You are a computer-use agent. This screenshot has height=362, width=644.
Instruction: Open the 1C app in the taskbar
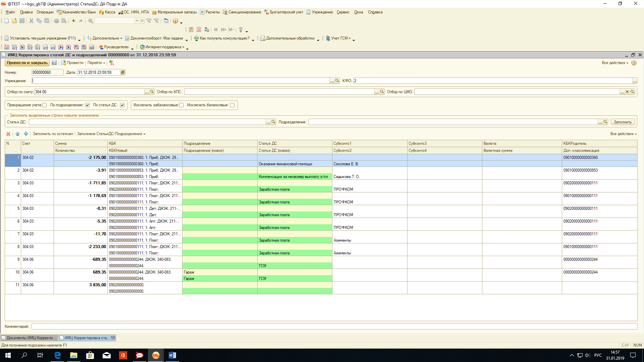click(x=156, y=355)
